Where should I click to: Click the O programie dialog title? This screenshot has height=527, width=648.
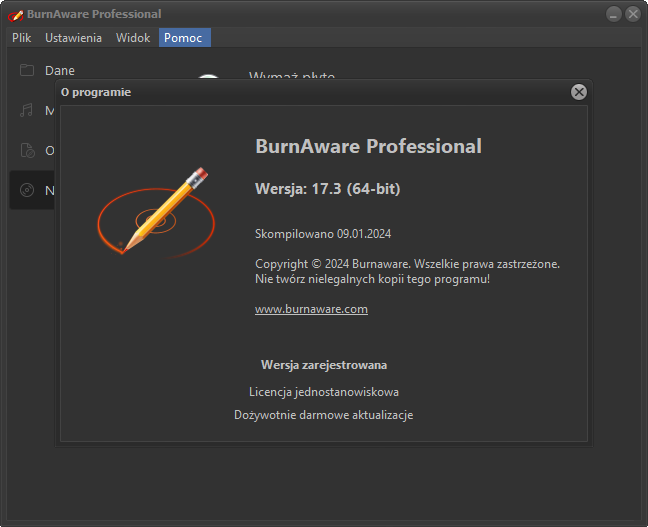coord(96,92)
